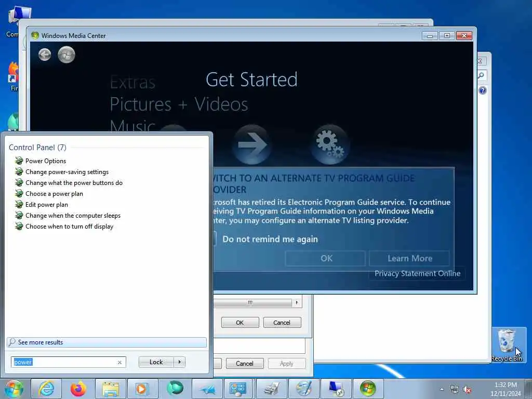Click Get Started in Media Center menu

[251, 80]
